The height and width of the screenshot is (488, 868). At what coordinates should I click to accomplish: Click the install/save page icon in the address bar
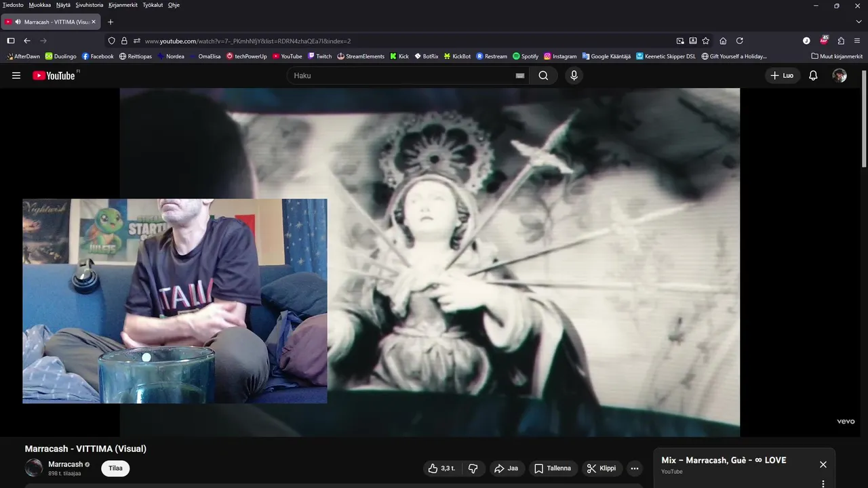coord(693,41)
